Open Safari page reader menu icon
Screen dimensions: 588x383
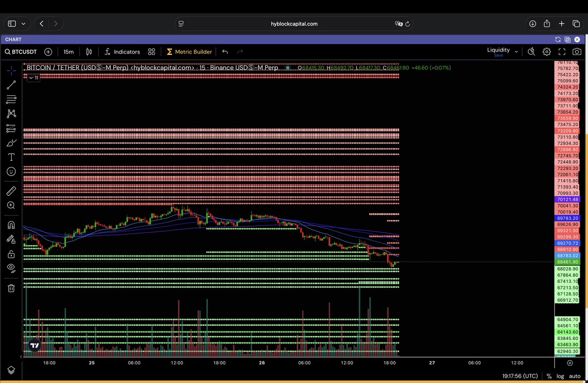[x=181, y=24]
